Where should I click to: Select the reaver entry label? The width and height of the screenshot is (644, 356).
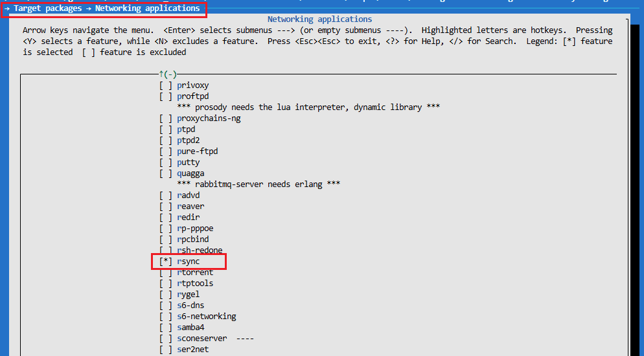(x=190, y=206)
